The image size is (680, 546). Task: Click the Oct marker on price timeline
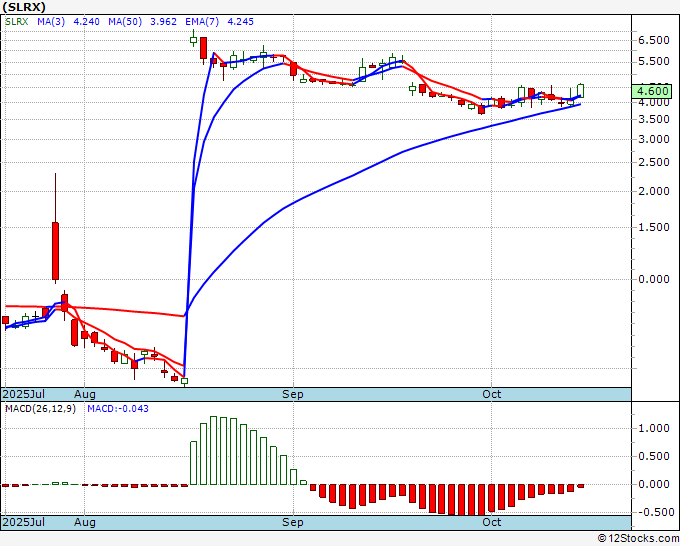tap(491, 395)
